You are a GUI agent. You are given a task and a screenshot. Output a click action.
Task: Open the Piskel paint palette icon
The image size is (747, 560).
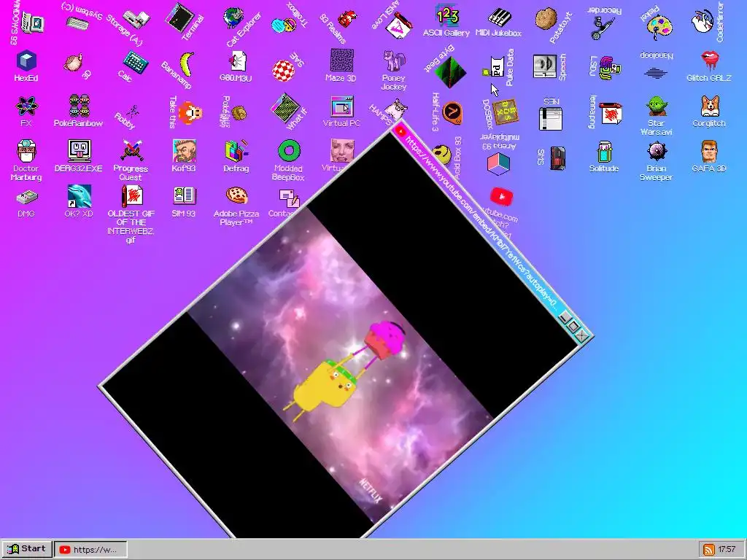click(659, 26)
